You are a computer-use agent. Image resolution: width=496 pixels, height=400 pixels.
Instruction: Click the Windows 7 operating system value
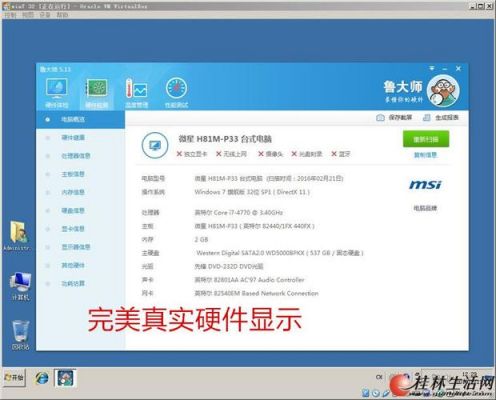tap(252, 192)
